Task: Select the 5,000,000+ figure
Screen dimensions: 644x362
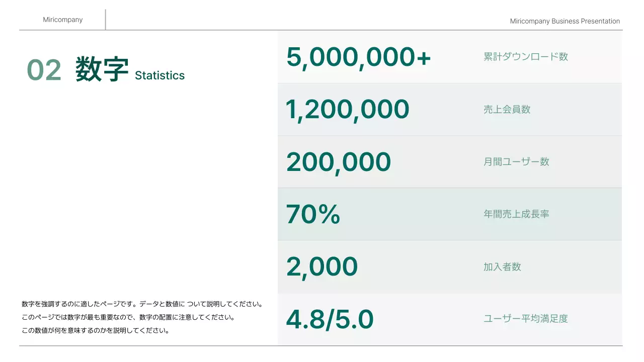Action: (x=358, y=57)
